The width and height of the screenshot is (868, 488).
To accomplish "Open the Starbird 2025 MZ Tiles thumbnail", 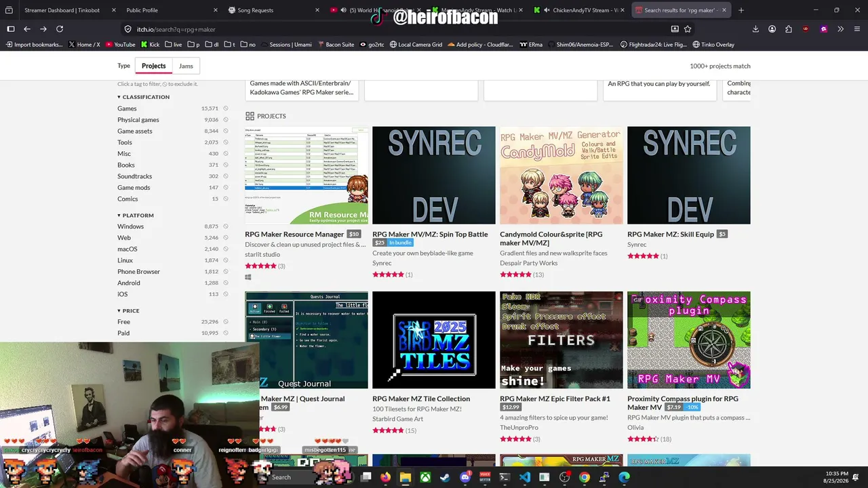I will pyautogui.click(x=434, y=340).
